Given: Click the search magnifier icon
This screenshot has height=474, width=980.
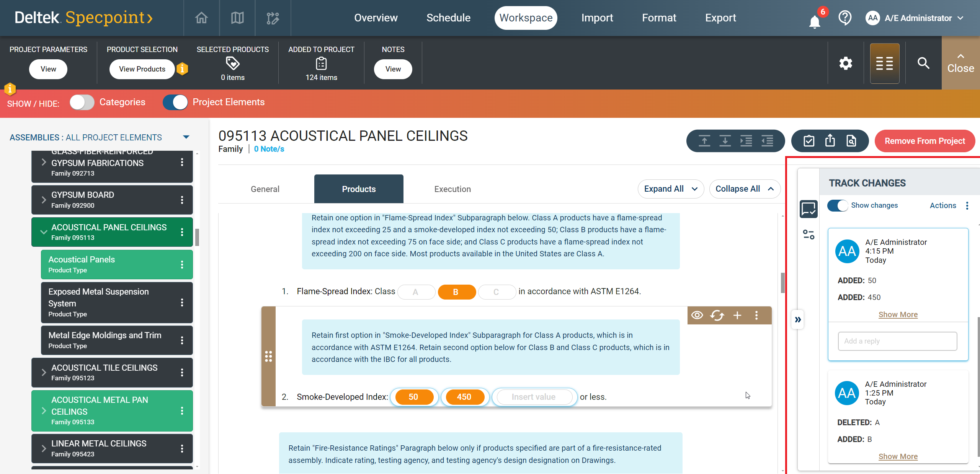Looking at the screenshot, I should 923,63.
